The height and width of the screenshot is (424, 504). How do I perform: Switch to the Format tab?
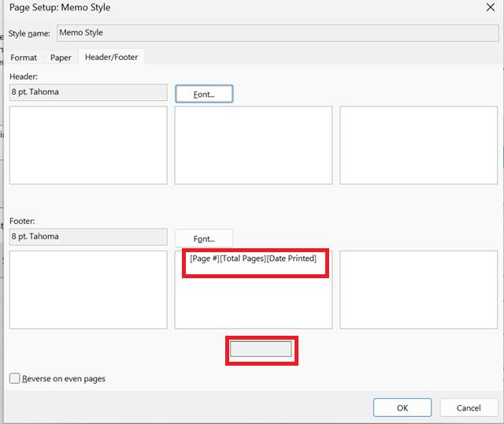pyautogui.click(x=24, y=58)
